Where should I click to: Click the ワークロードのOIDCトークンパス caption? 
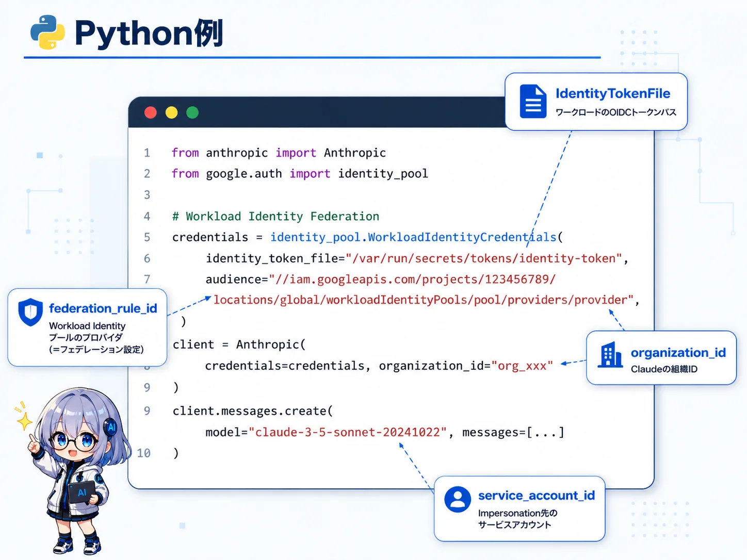click(x=615, y=112)
